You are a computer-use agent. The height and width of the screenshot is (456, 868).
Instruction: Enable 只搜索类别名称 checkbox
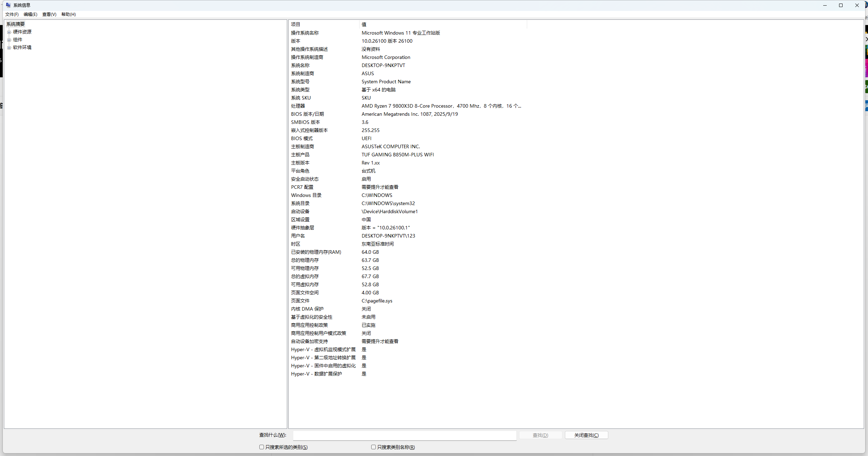(x=373, y=447)
